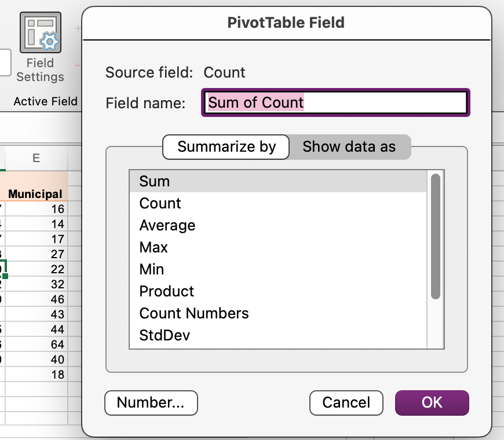Open Field Settings in the ribbon
The width and height of the screenshot is (504, 440).
tap(40, 47)
